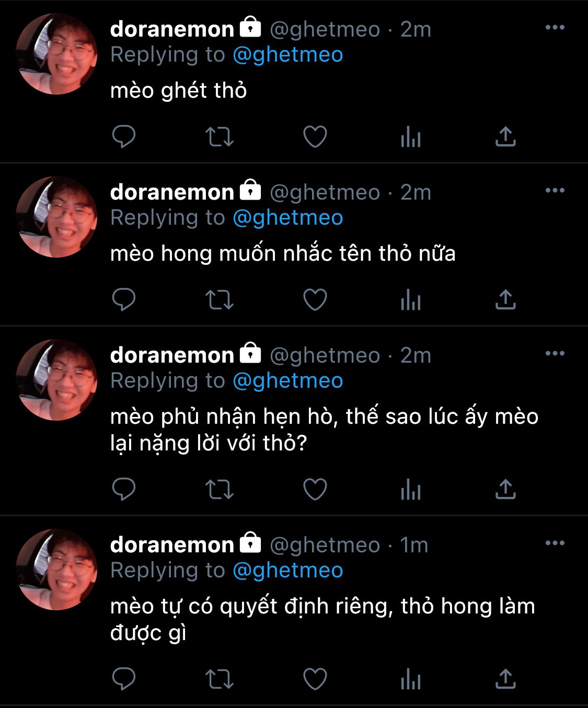Share the "mèo tự có quyết định riêng" tweet
The height and width of the screenshot is (708, 588).
[505, 679]
